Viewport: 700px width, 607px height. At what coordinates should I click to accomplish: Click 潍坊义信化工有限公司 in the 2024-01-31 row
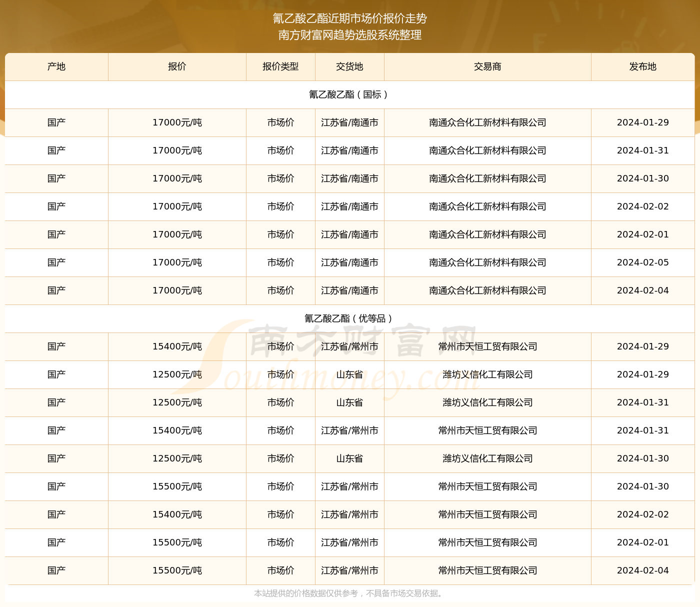point(487,402)
